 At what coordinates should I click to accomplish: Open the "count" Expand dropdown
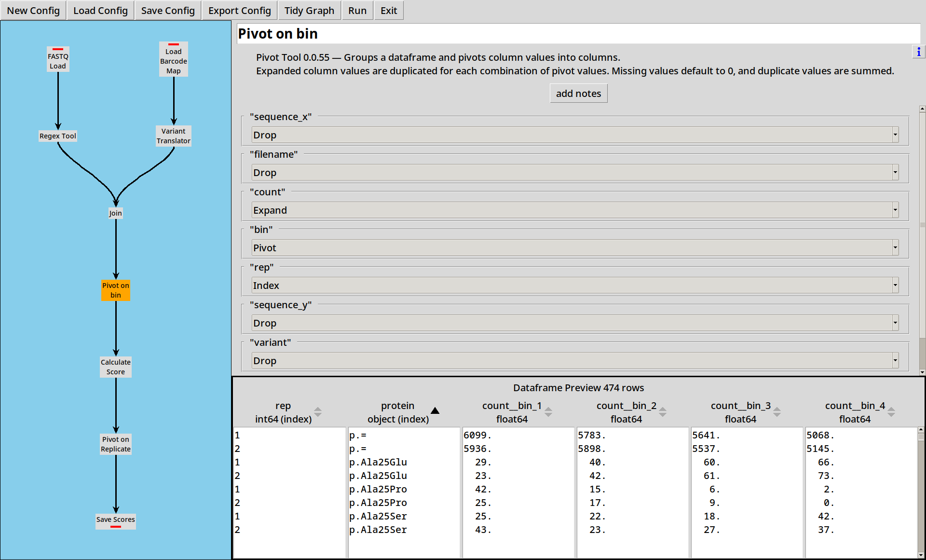click(x=575, y=210)
